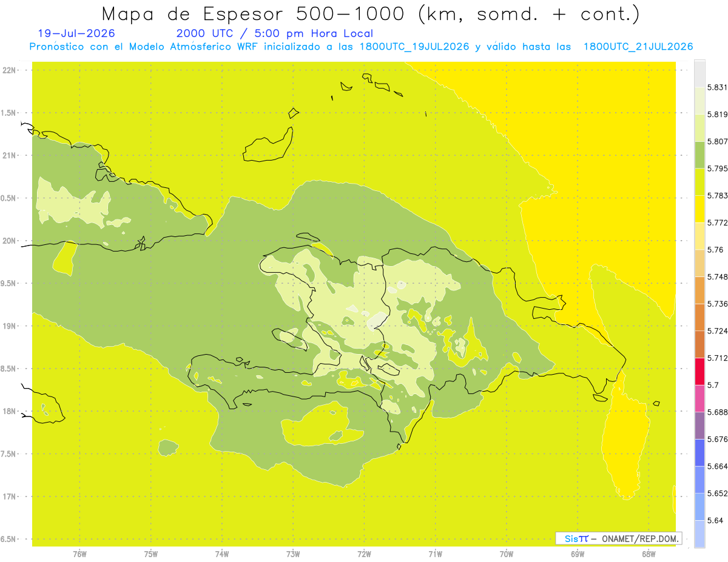Click the longitude label '75W'
Screen dimensions: 728x562
point(151,554)
